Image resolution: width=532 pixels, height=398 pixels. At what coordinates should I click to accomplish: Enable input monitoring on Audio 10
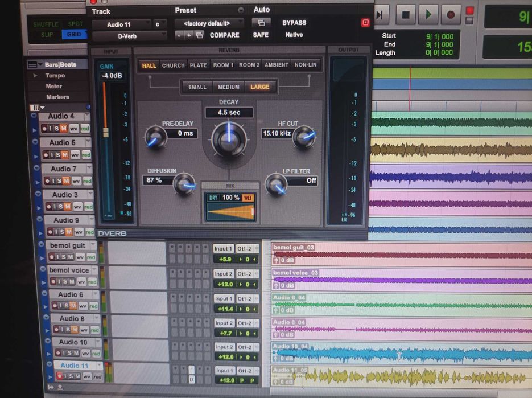(x=64, y=353)
